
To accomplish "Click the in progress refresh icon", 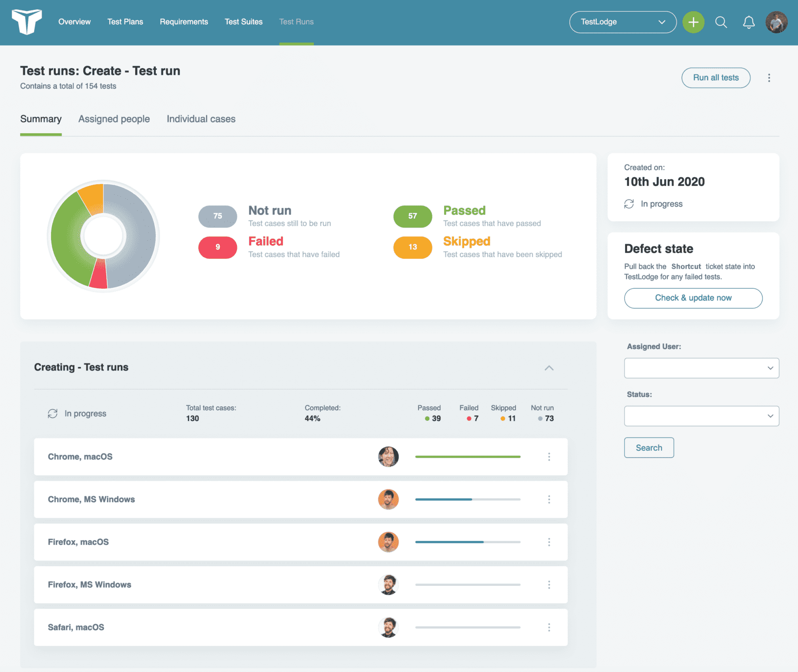I will 53,413.
